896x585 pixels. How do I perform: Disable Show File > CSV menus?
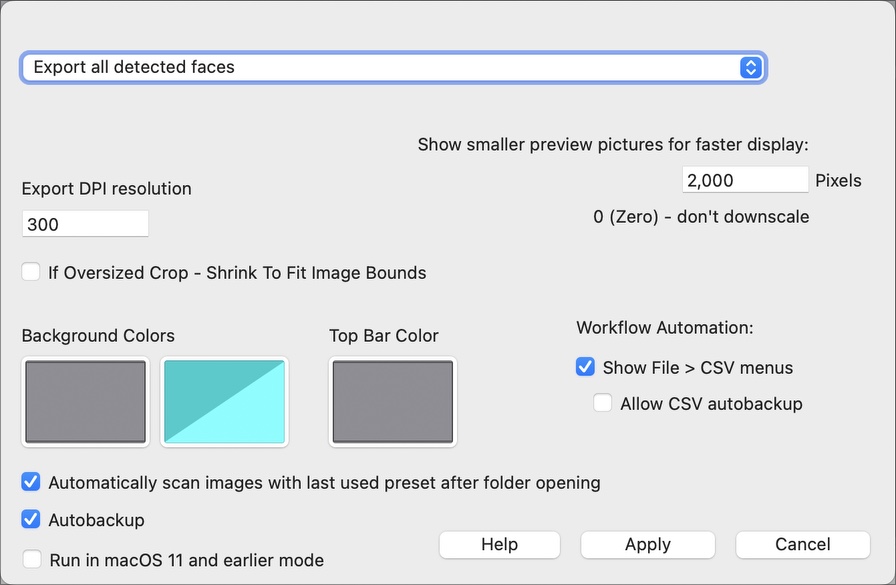[x=585, y=367]
